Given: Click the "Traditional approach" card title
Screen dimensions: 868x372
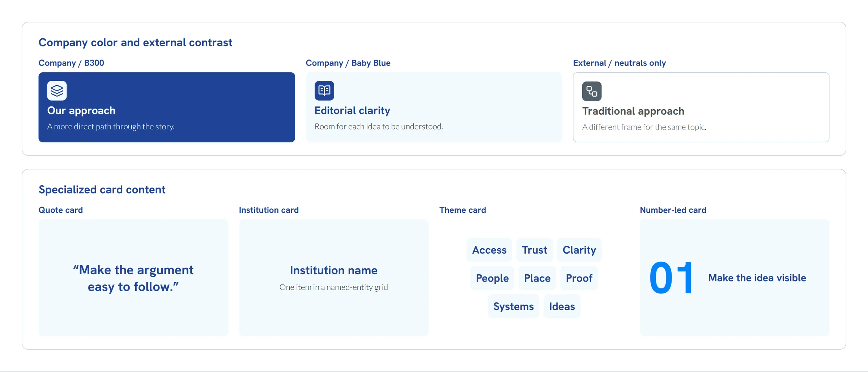Looking at the screenshot, I should [633, 111].
